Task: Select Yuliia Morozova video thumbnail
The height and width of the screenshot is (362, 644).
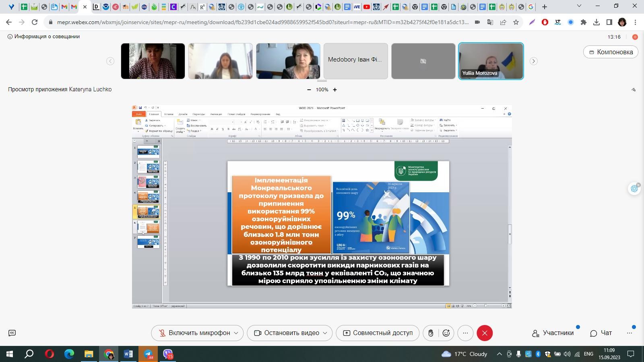Action: (491, 61)
